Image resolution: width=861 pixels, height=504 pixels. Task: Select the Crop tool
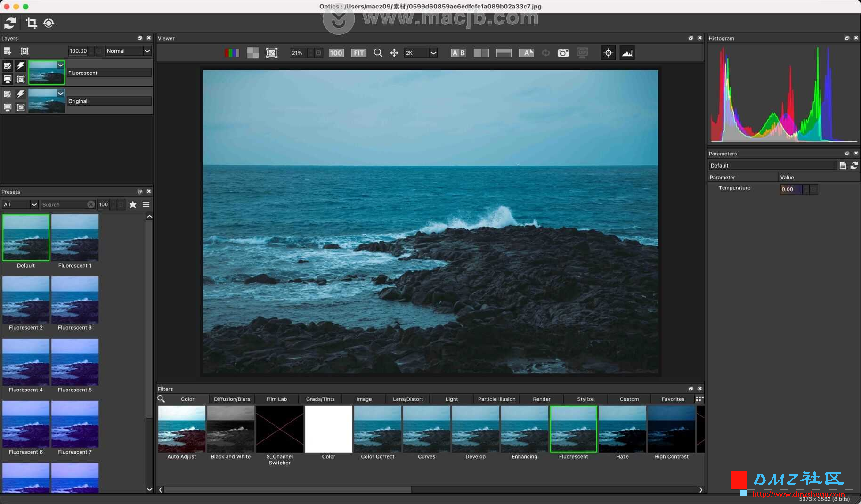[31, 23]
